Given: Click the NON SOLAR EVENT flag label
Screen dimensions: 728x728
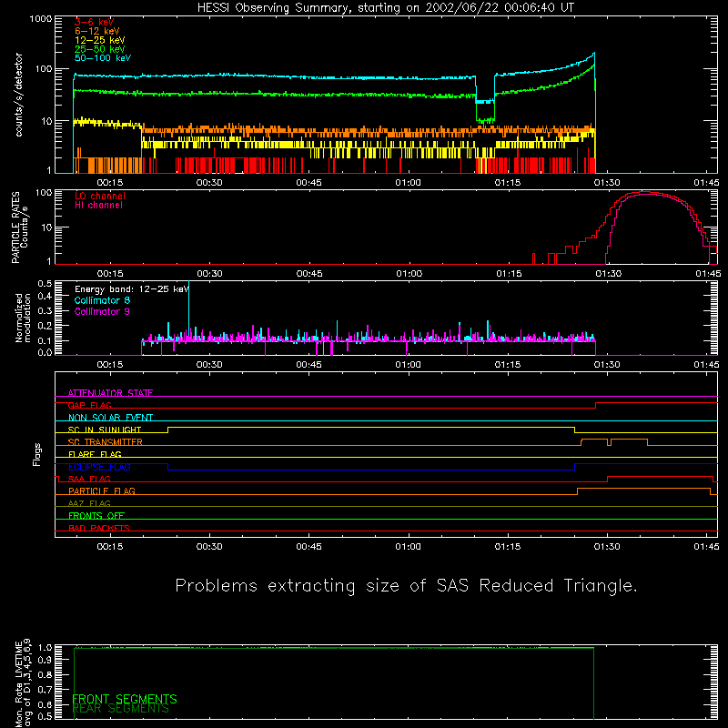Looking at the screenshot, I should [110, 418].
